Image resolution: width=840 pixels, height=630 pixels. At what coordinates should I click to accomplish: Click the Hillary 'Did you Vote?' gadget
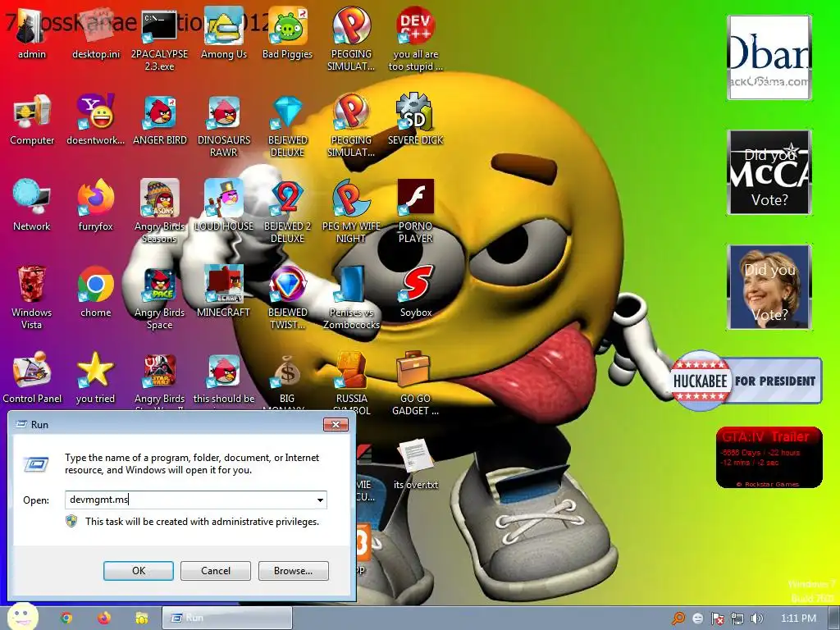tap(769, 286)
